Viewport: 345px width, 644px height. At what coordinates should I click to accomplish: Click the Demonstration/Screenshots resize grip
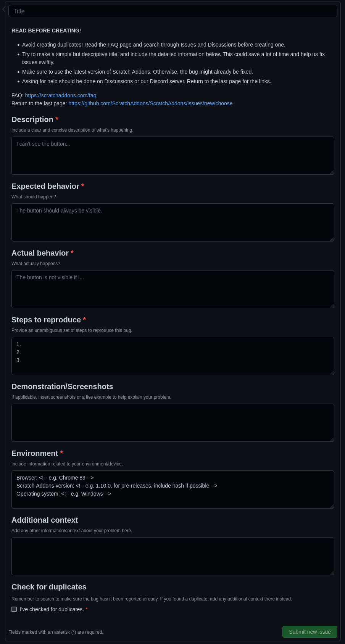(332, 440)
